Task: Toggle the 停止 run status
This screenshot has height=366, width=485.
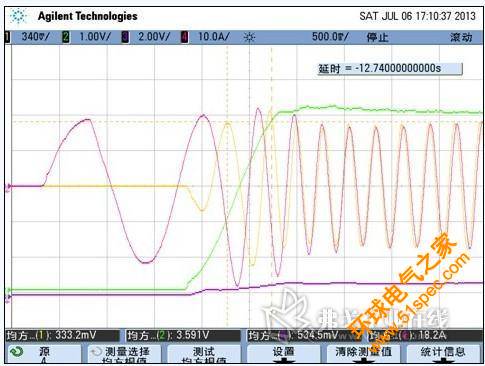Action: coord(377,37)
